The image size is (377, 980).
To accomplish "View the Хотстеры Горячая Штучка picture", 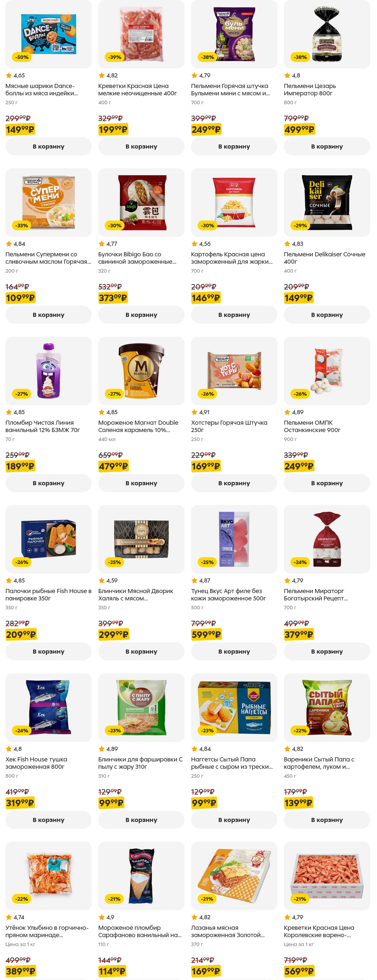I will (x=234, y=371).
